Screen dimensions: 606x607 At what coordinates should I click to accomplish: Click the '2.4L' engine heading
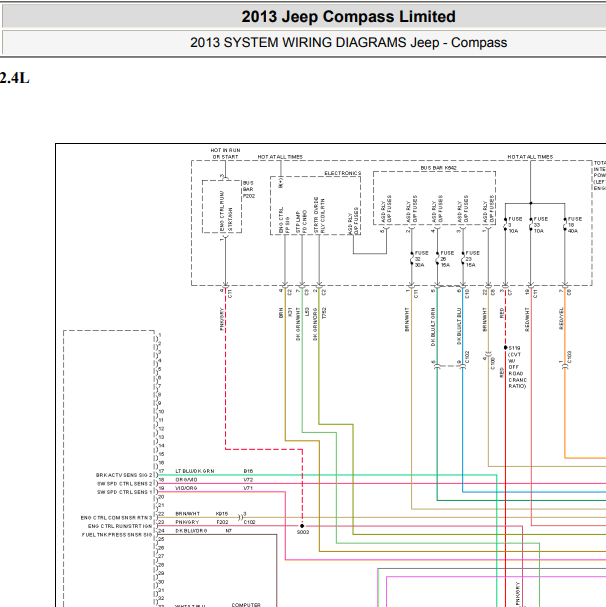pyautogui.click(x=15, y=78)
